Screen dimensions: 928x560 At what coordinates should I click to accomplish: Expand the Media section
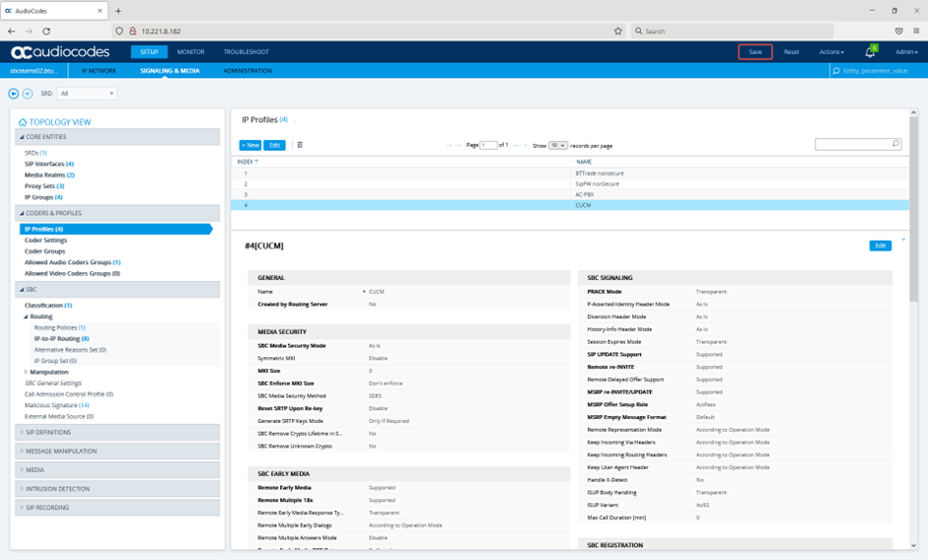coord(117,470)
